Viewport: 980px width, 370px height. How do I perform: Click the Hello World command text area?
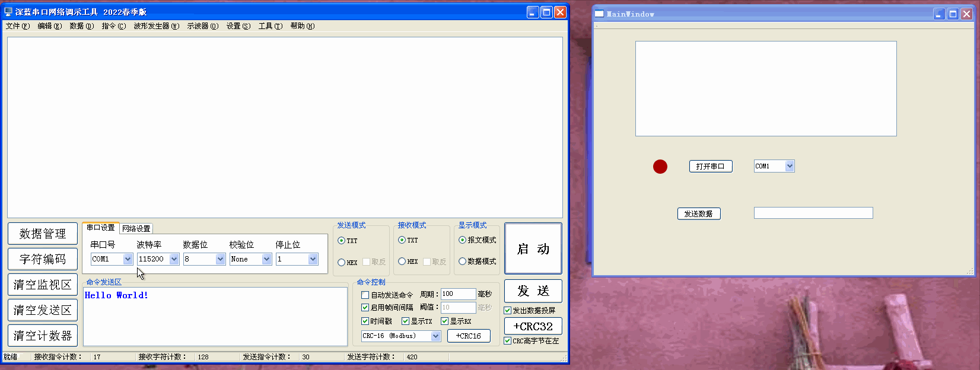pyautogui.click(x=215, y=317)
